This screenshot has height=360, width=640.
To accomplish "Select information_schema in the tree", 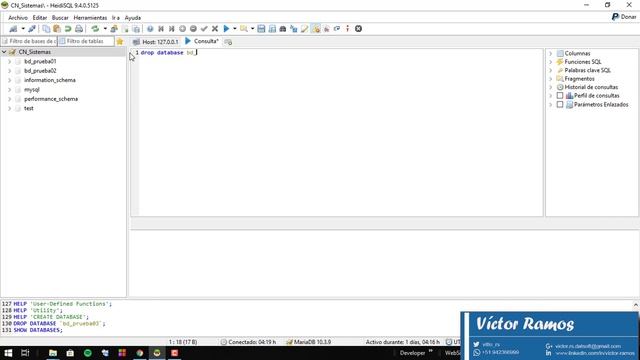I will click(50, 80).
